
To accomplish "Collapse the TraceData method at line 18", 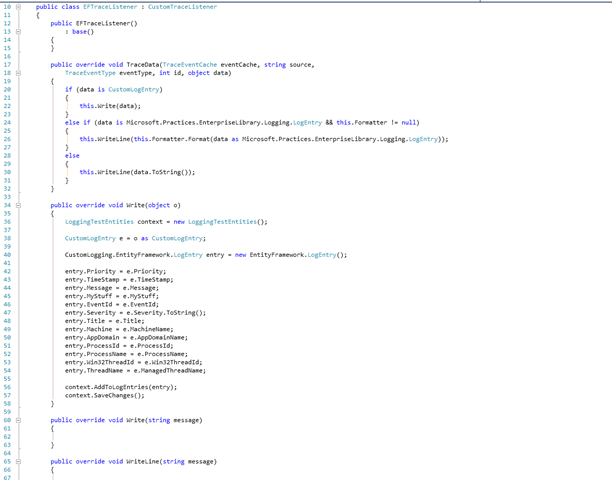I will point(18,73).
